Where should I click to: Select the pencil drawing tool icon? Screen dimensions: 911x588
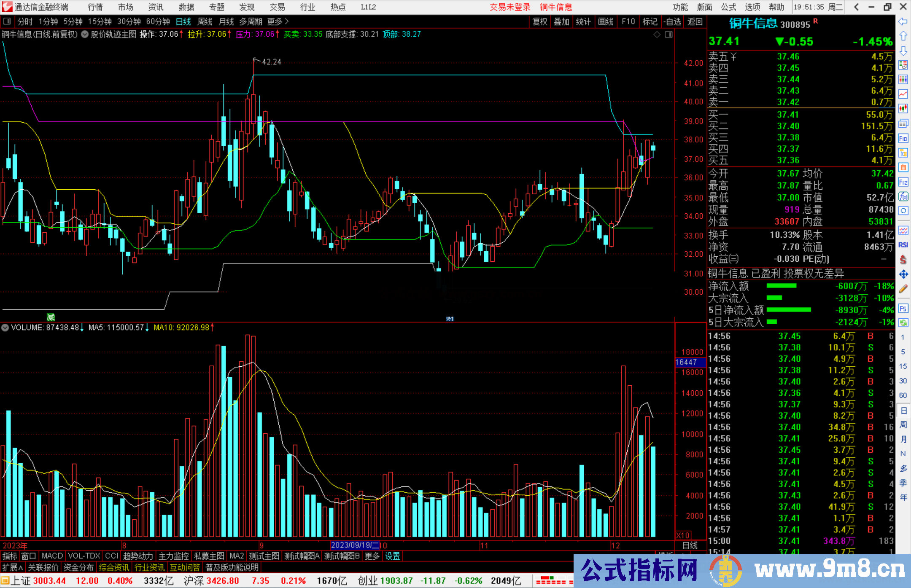coord(903,289)
